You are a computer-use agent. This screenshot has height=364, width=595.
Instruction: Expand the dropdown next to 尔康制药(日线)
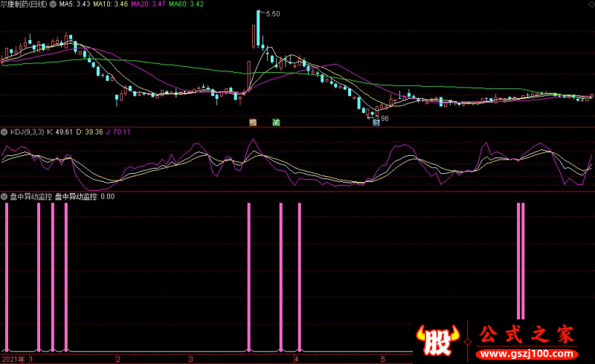[53, 4]
